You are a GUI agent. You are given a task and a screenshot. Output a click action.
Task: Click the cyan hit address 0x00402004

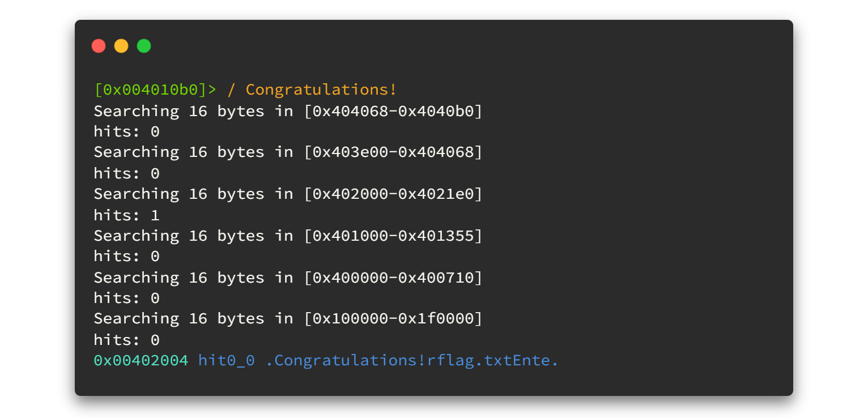coord(141,361)
